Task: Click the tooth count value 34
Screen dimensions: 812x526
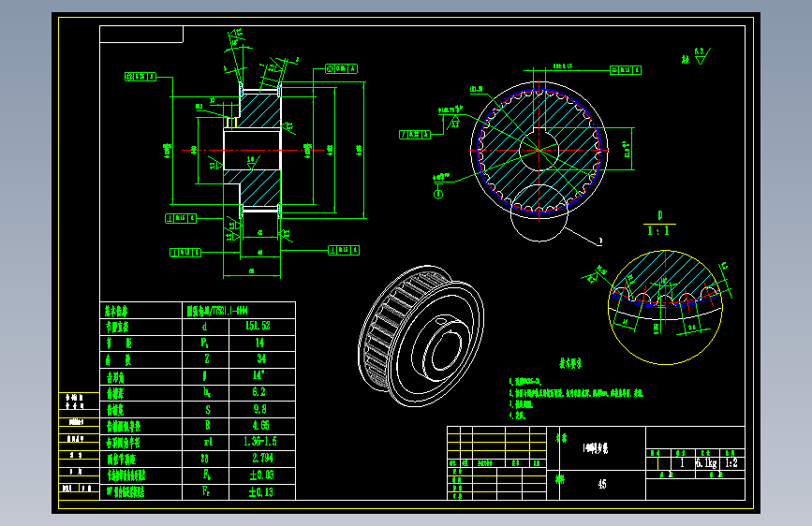Action: [x=261, y=358]
